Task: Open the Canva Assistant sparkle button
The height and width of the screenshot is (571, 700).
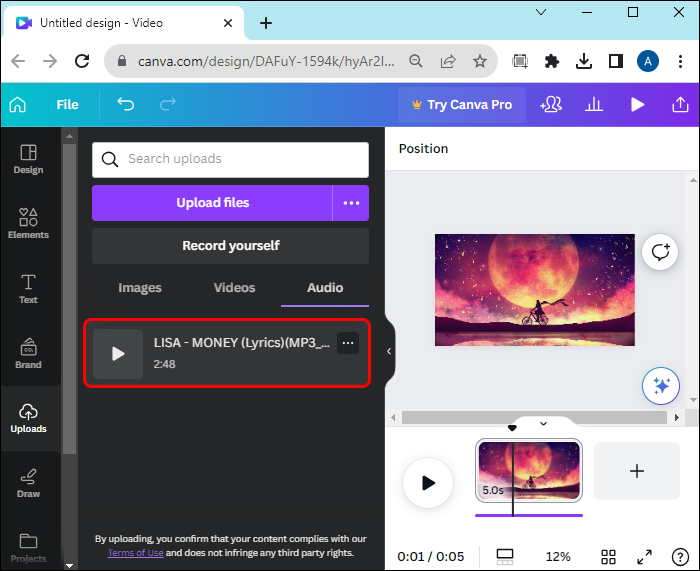Action: point(661,386)
